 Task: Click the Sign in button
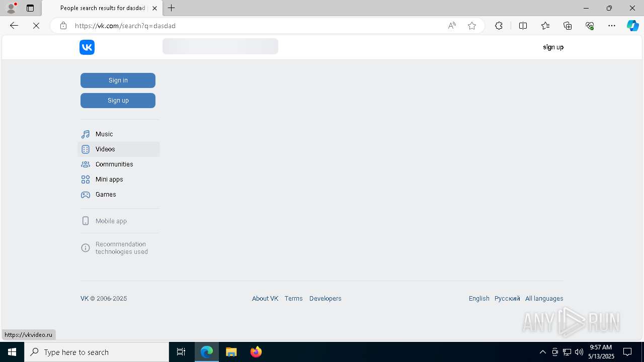coord(118,80)
